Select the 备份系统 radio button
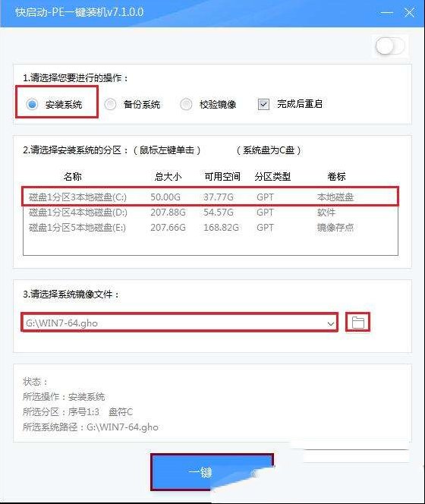Screen dimensions: 425x504 (x=110, y=104)
